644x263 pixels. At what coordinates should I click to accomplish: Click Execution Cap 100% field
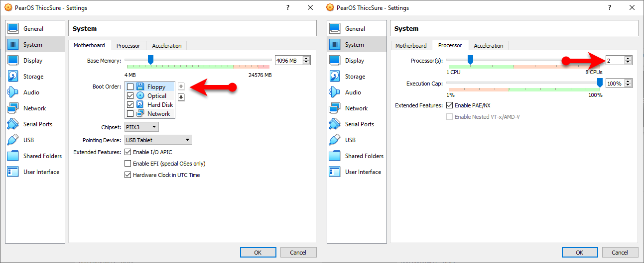615,84
